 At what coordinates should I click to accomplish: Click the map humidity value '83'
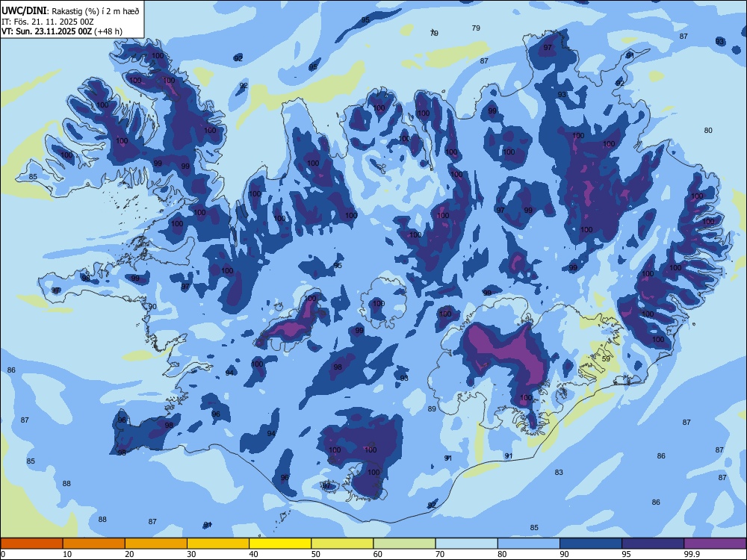pos(559,473)
